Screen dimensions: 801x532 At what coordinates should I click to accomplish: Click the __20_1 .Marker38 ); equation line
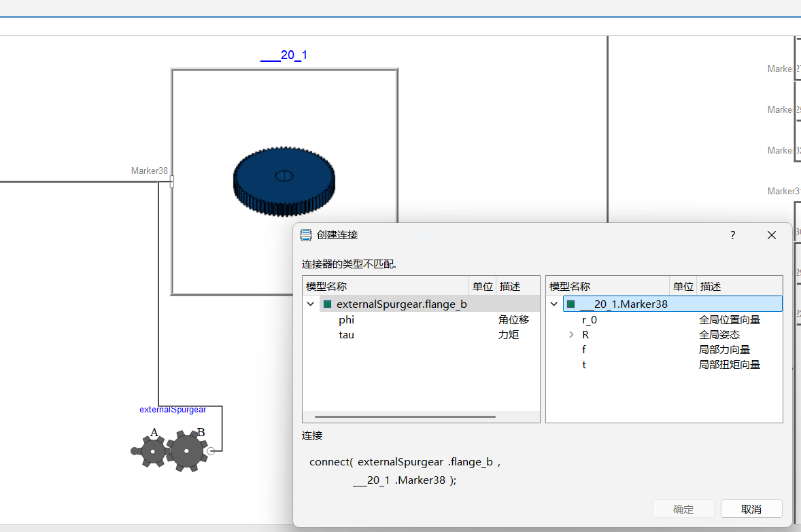pyautogui.click(x=404, y=480)
